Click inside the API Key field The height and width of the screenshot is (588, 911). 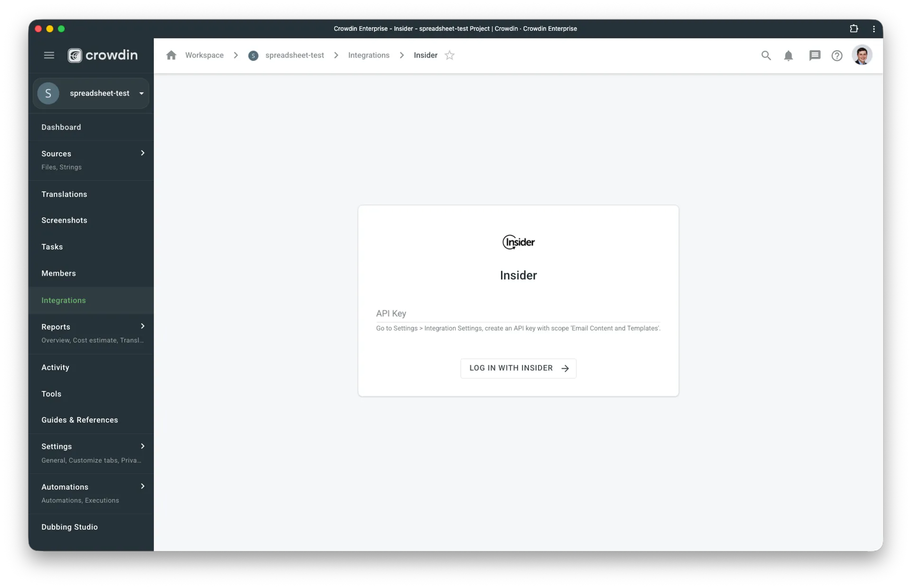pyautogui.click(x=517, y=316)
